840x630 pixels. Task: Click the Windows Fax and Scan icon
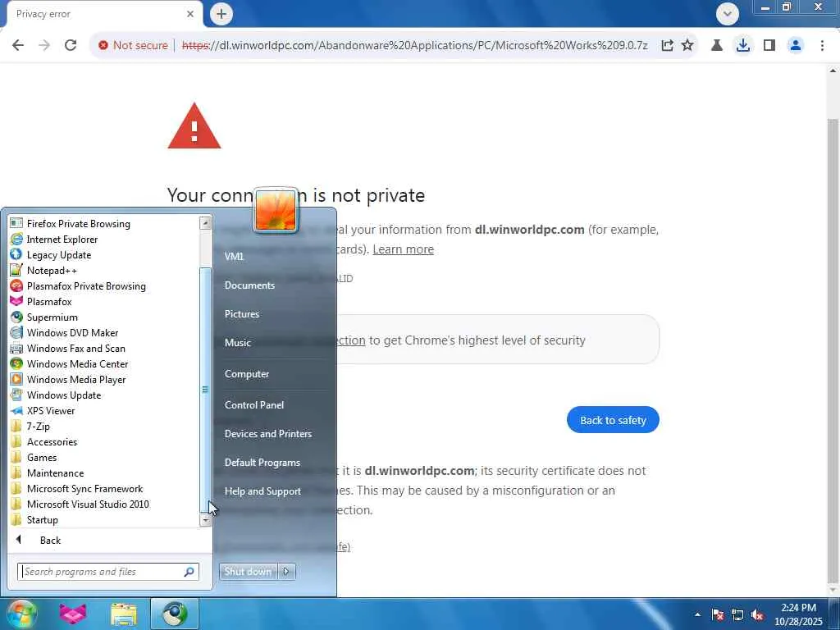(x=16, y=348)
